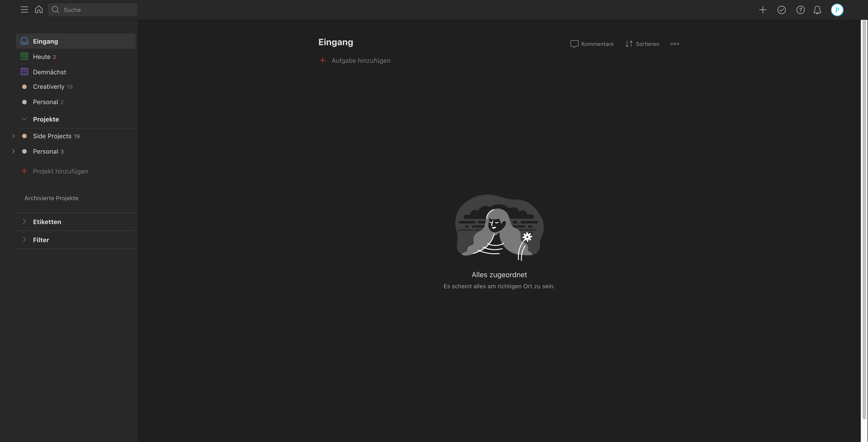Open the Sortieren options
The width and height of the screenshot is (868, 442).
click(642, 44)
